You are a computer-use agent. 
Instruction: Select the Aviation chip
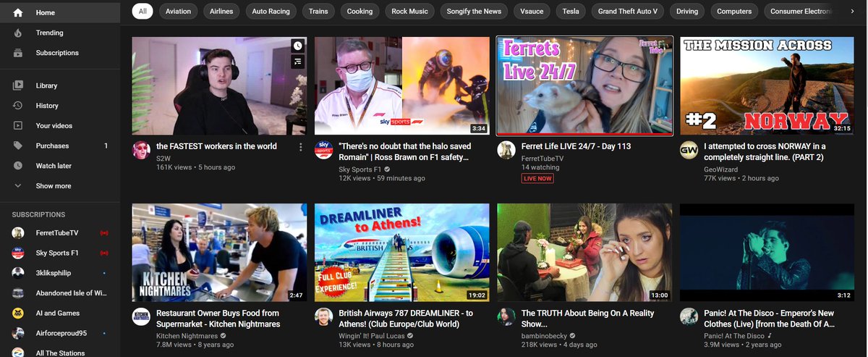coord(179,12)
